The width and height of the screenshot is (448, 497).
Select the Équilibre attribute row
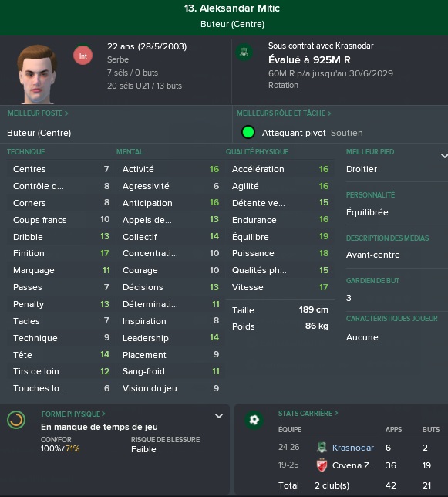click(x=280, y=236)
